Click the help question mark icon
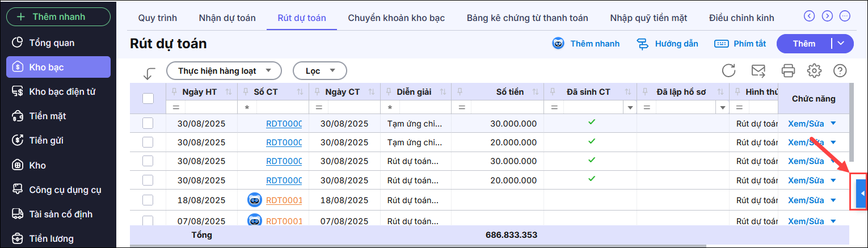Viewport: 868px width, 248px height. pyautogui.click(x=840, y=71)
